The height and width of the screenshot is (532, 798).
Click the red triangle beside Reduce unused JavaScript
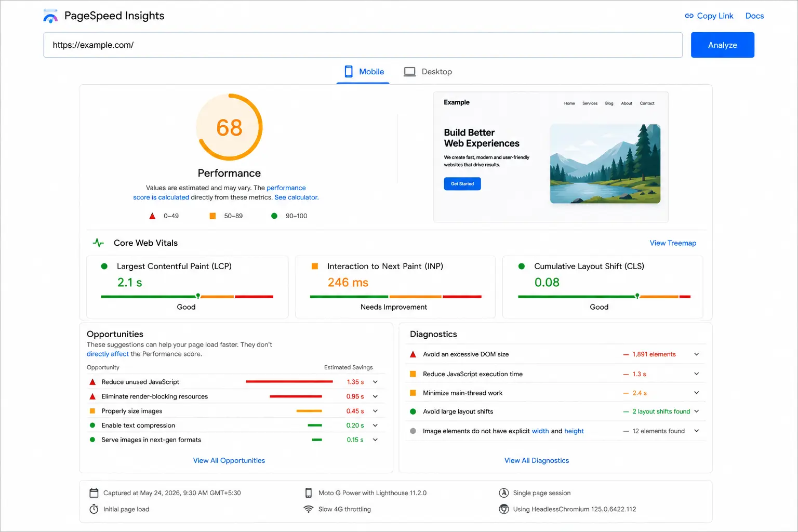pyautogui.click(x=92, y=382)
